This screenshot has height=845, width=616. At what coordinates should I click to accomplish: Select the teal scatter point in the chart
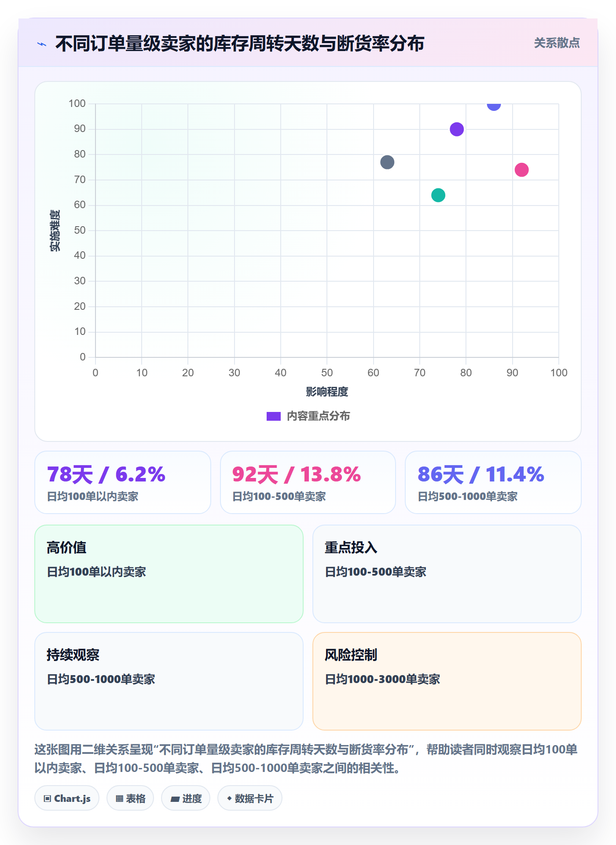[438, 195]
